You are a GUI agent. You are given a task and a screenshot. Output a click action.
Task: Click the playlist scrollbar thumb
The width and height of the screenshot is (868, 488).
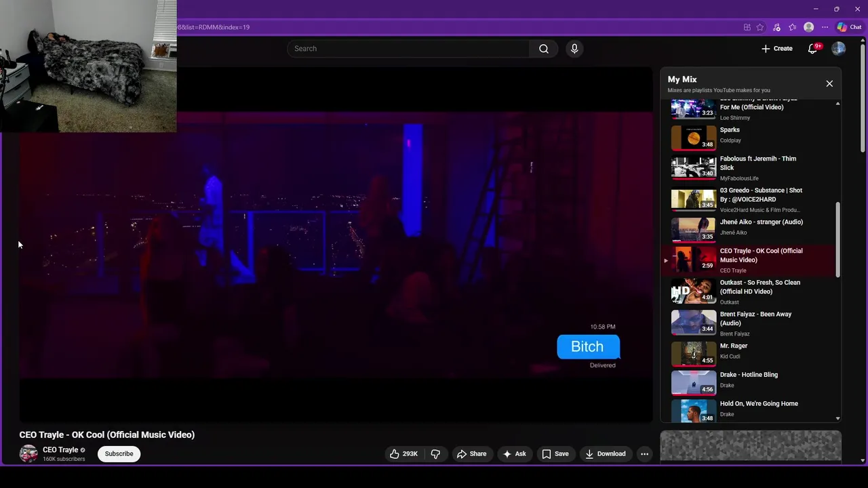click(x=838, y=239)
